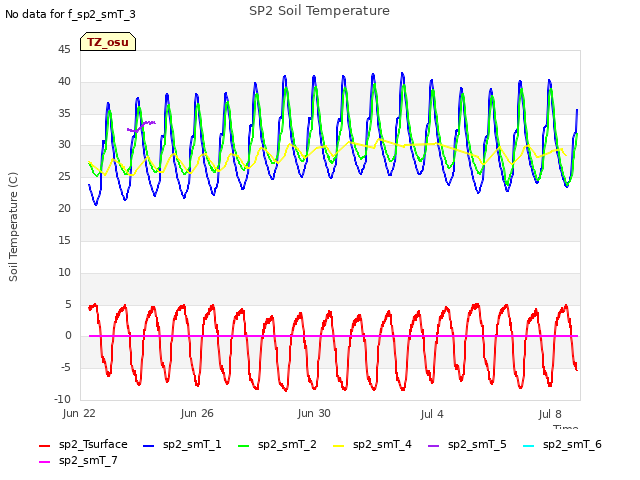
Task: Click the flat magenta sp2_smT_7 line
Action: coord(333,336)
